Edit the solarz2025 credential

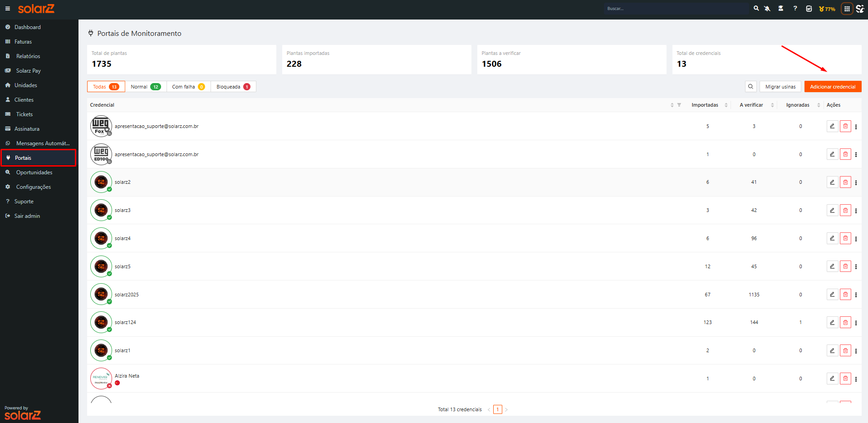832,295
